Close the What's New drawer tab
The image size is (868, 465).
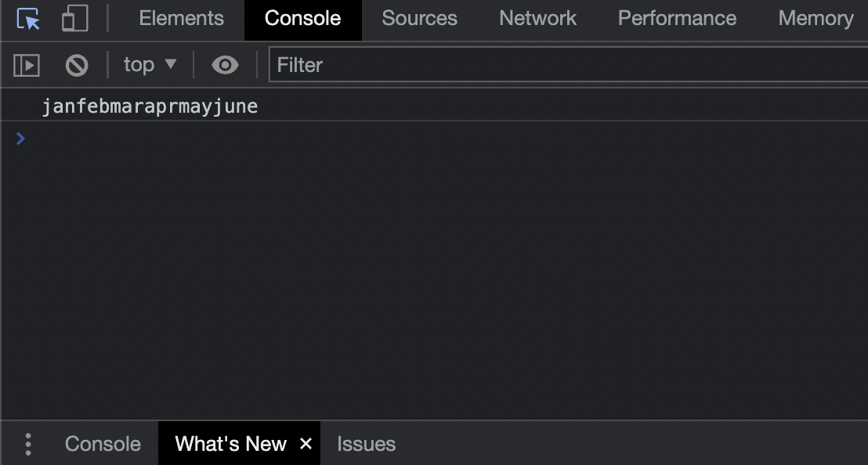point(306,443)
